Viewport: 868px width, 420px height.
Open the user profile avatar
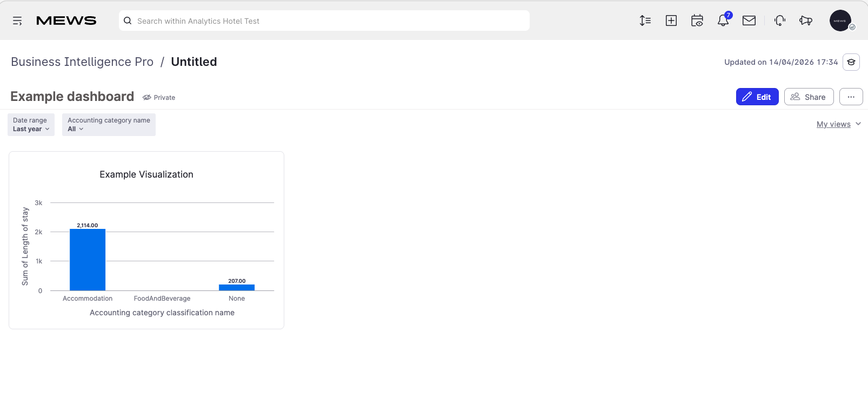(x=840, y=21)
